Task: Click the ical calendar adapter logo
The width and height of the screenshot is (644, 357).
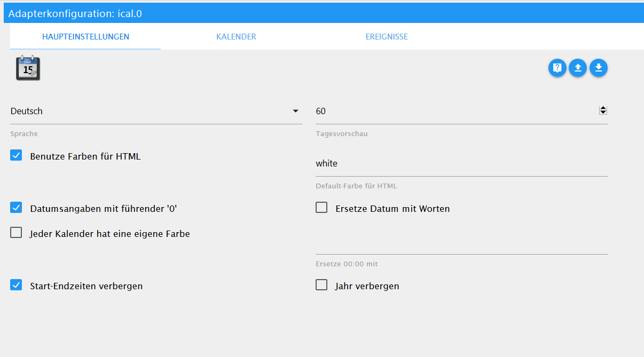Action: click(x=28, y=68)
